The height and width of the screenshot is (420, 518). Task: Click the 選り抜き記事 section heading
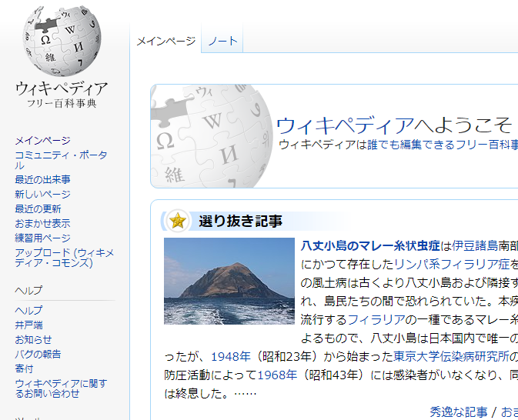240,221
